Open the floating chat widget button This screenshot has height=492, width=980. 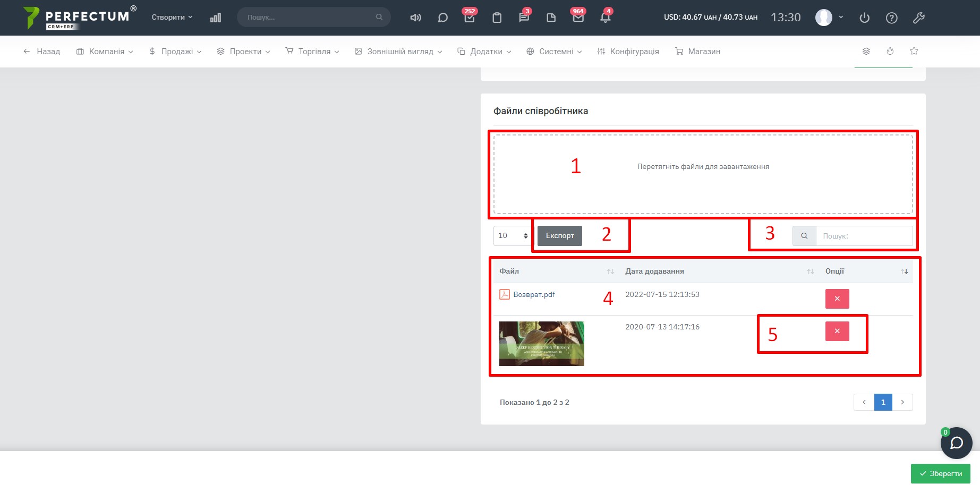[956, 443]
